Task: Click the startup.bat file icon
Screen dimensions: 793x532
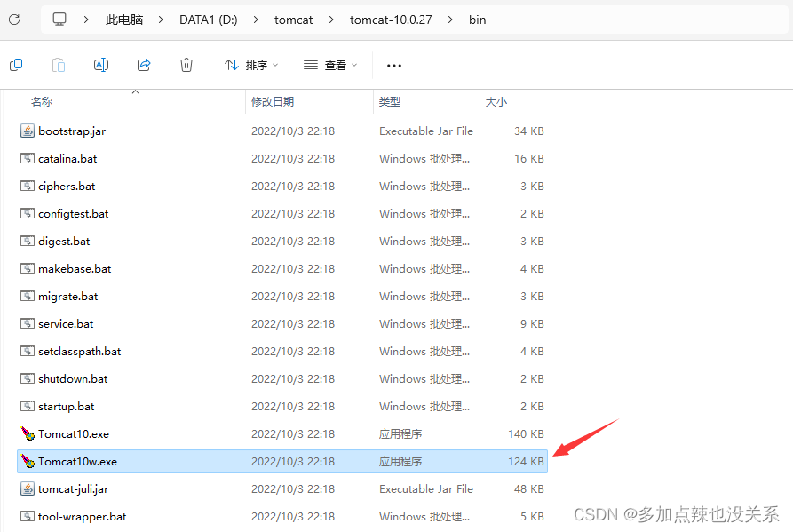Action: click(28, 406)
